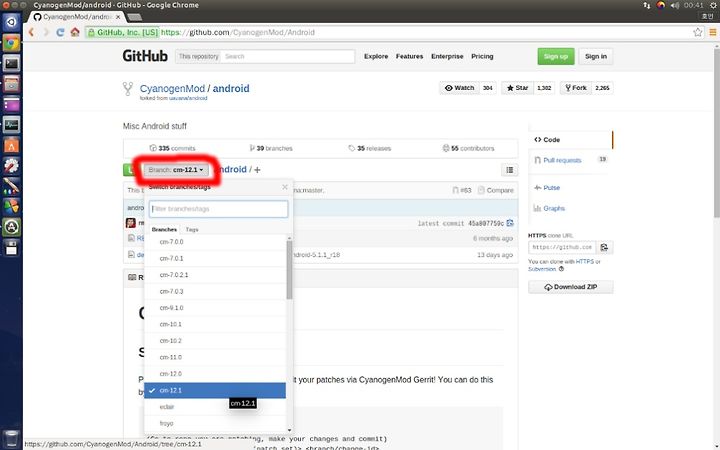Open system settings gear in panel
Image resolution: width=720 pixels, height=450 pixels.
tap(714, 5)
